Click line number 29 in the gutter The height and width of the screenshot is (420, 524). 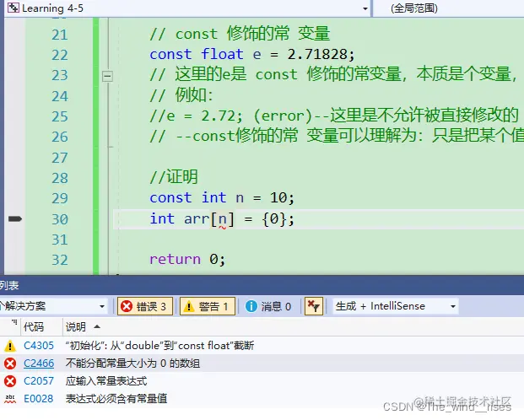(60, 198)
